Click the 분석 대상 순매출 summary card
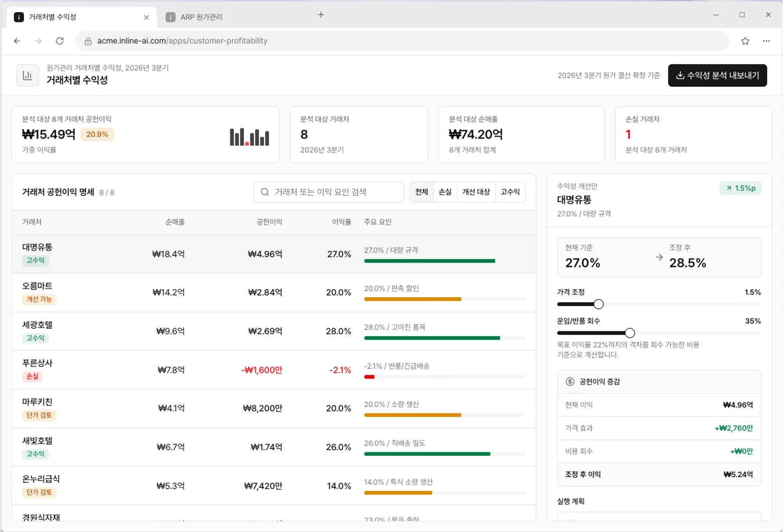The image size is (783, 532). click(521, 135)
